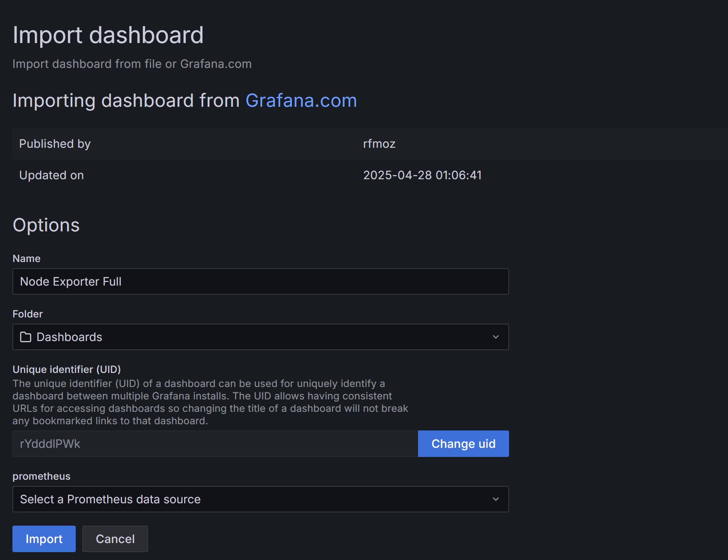This screenshot has width=728, height=560.
Task: Expand the Folder dropdown chevron arrow
Action: pos(495,337)
